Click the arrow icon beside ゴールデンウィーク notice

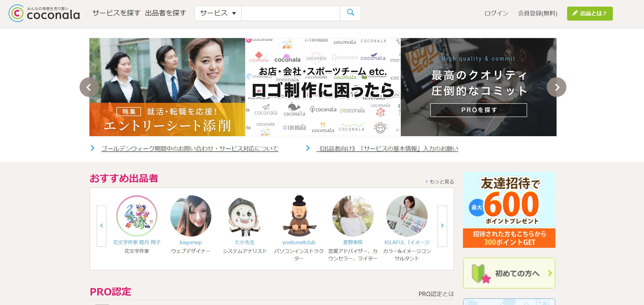pyautogui.click(x=93, y=148)
